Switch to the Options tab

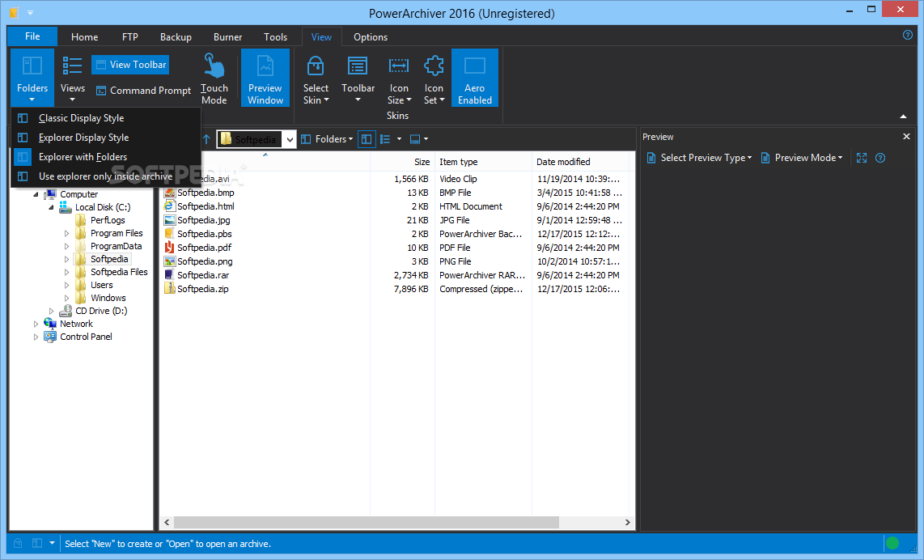(370, 36)
